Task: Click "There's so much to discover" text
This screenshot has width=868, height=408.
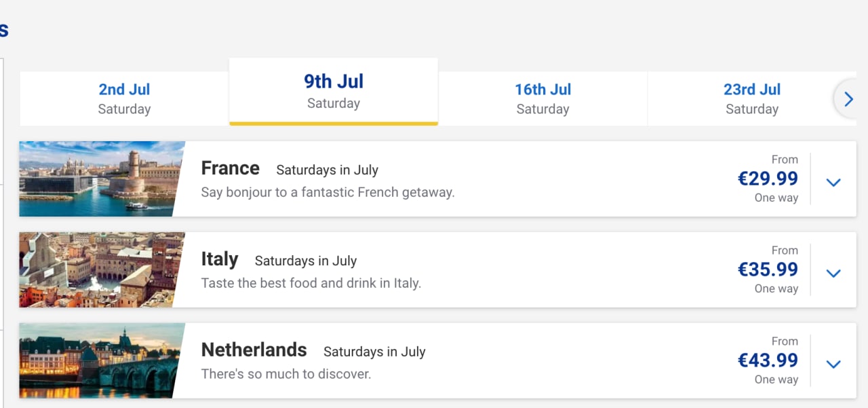Action: (x=286, y=374)
